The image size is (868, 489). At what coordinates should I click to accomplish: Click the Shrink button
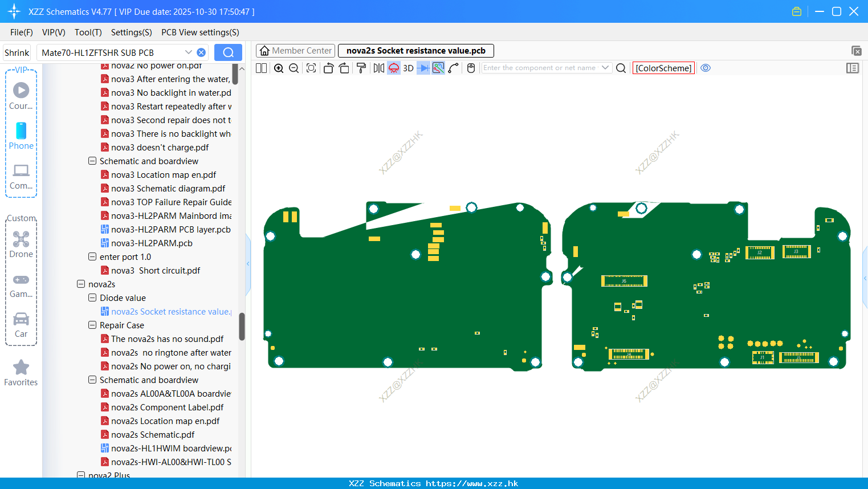point(17,52)
